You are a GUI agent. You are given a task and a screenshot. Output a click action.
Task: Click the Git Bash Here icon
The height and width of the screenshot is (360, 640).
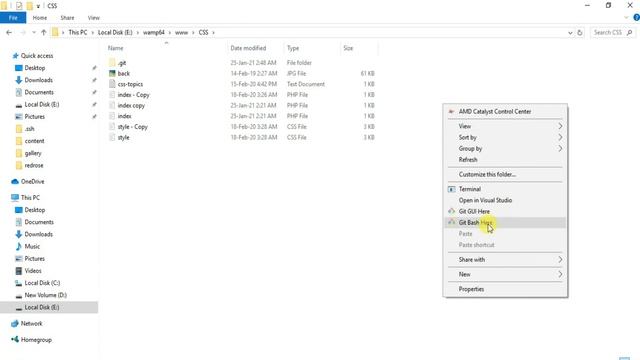(x=451, y=222)
